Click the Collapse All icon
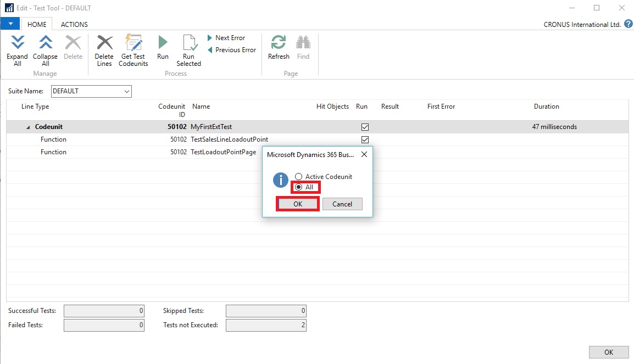The height and width of the screenshot is (364, 634). pos(45,43)
